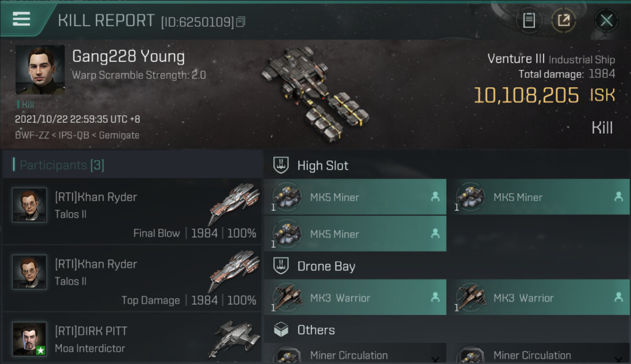631x364 pixels.
Task: Click the Drone Bay section icon
Action: coord(281,266)
